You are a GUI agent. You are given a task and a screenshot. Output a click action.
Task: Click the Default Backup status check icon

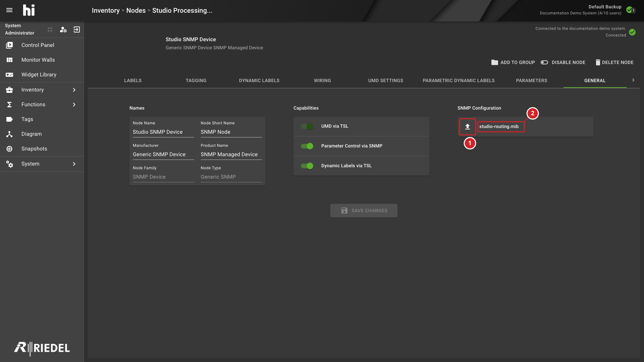630,10
